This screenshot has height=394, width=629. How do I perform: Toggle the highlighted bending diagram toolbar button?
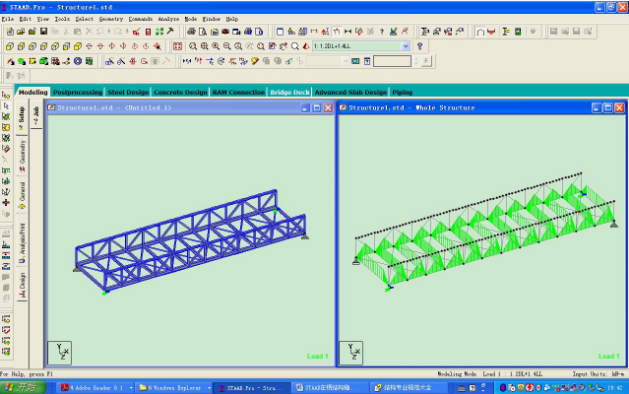click(336, 31)
